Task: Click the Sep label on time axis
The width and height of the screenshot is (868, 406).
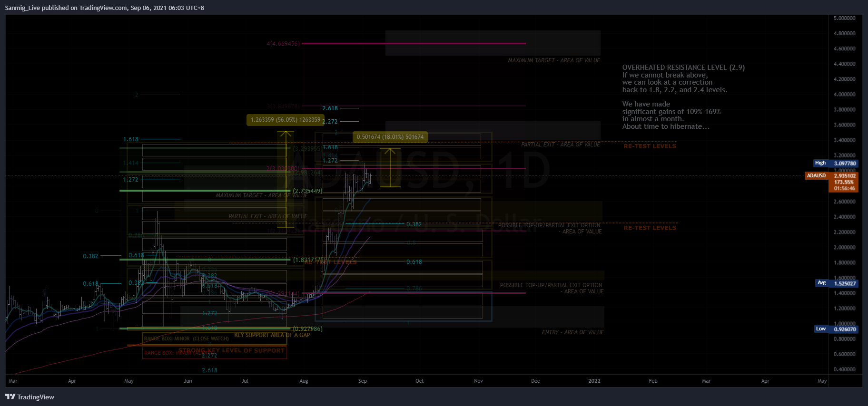Action: [x=363, y=381]
